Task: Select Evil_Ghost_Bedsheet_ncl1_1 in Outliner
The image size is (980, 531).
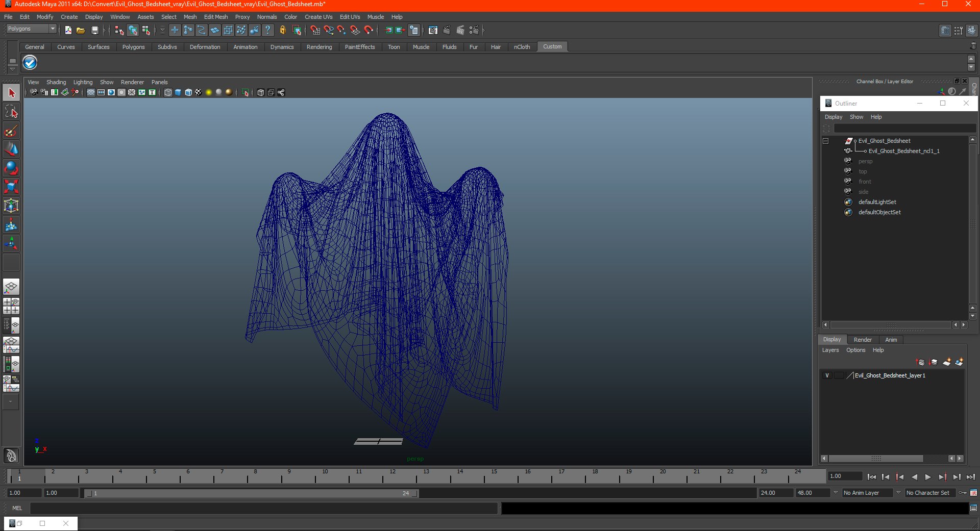Action: pos(903,151)
